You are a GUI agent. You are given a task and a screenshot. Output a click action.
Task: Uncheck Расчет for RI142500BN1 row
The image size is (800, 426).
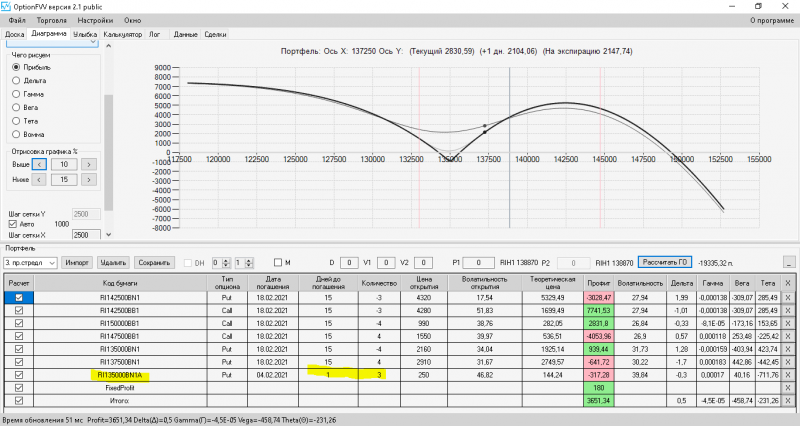(x=19, y=297)
